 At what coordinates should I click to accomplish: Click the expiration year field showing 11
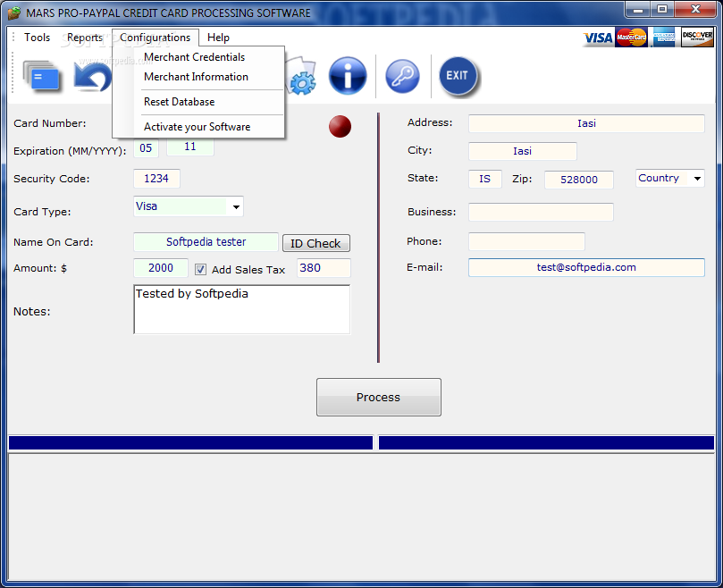click(190, 147)
